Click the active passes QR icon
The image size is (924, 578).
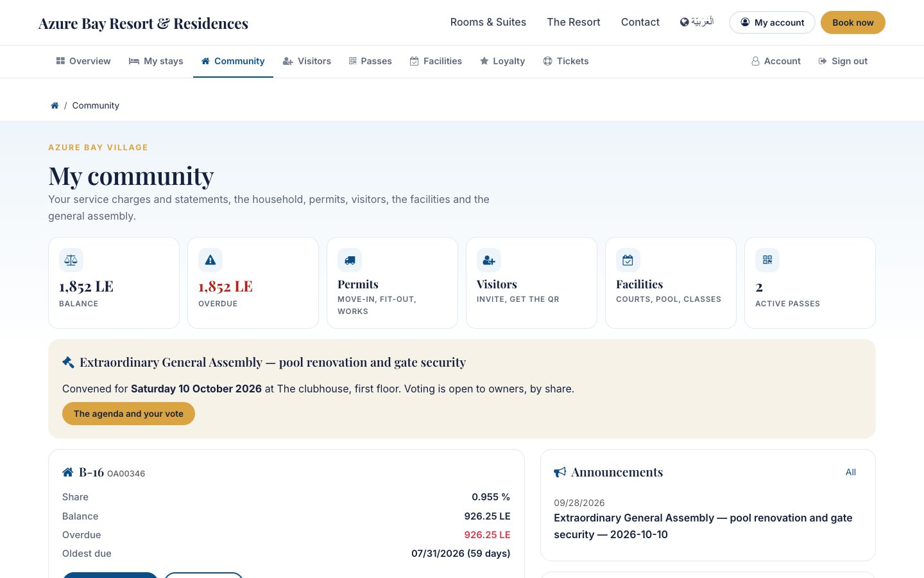click(x=767, y=260)
